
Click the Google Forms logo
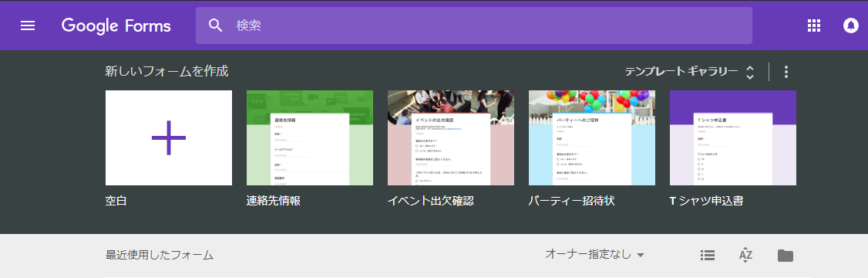tap(116, 25)
